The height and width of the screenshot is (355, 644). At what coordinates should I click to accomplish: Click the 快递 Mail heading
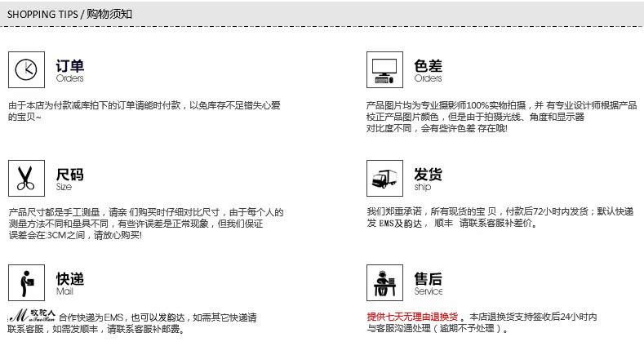70,283
